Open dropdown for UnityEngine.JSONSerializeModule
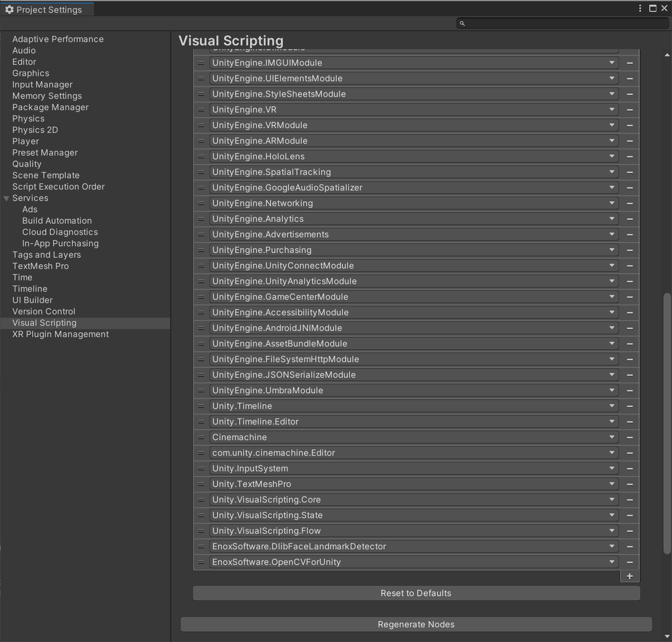This screenshot has height=642, width=672. pos(414,375)
